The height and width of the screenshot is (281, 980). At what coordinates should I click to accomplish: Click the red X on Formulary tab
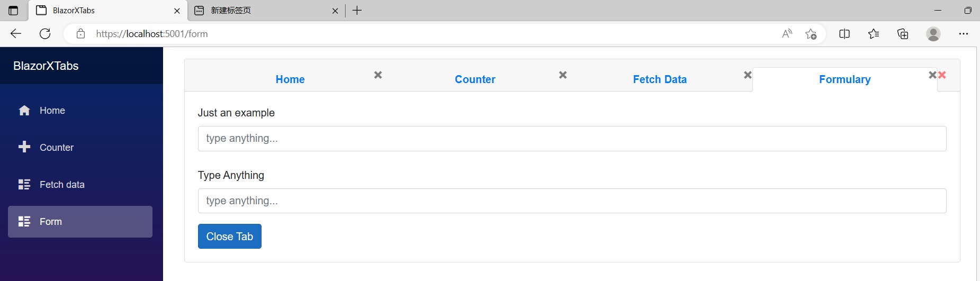pos(942,75)
